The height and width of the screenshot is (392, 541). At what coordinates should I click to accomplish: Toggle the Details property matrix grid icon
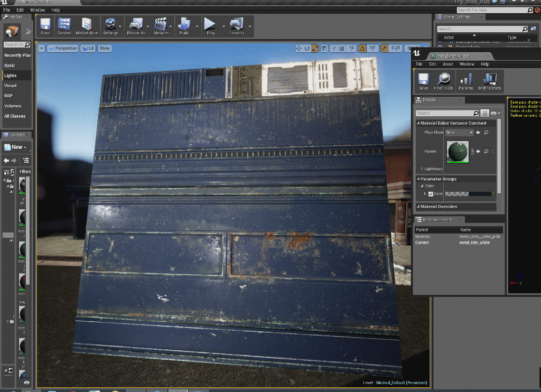485,113
